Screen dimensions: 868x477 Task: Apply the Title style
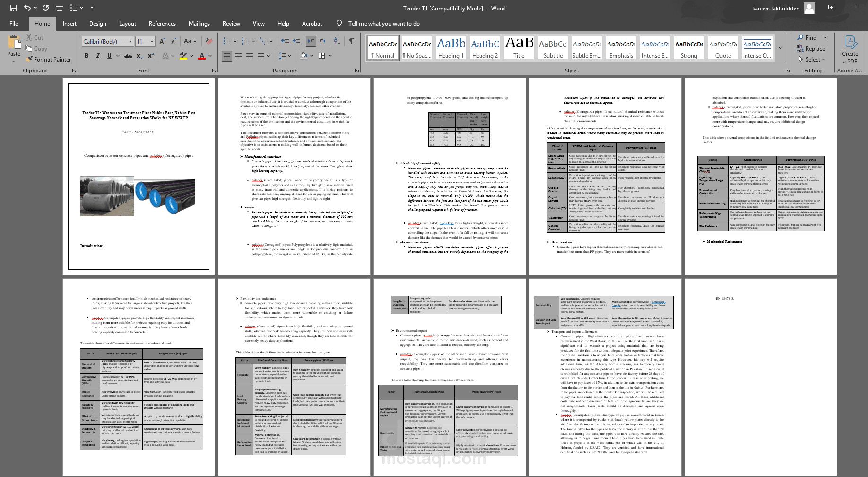click(x=519, y=48)
